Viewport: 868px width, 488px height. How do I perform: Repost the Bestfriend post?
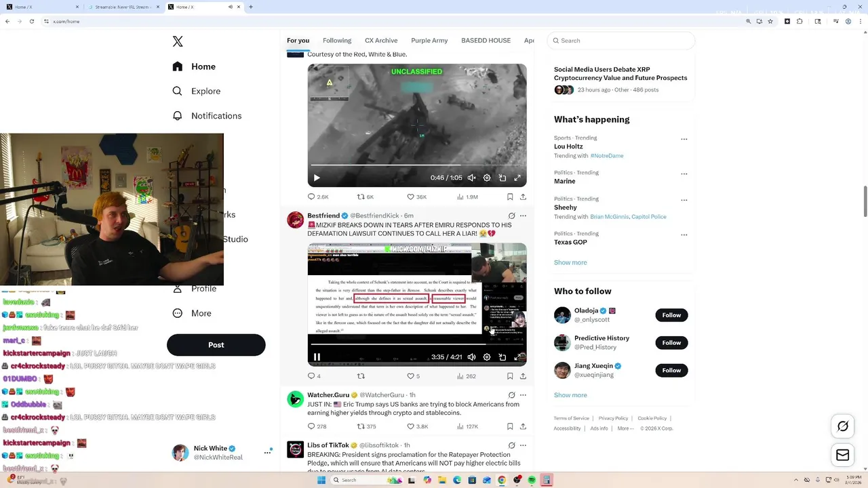tap(361, 376)
